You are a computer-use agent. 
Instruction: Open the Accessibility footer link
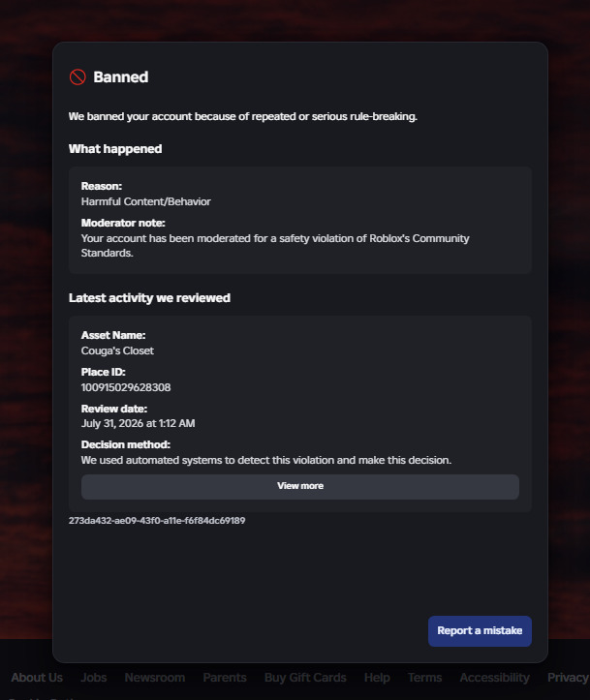tap(494, 677)
